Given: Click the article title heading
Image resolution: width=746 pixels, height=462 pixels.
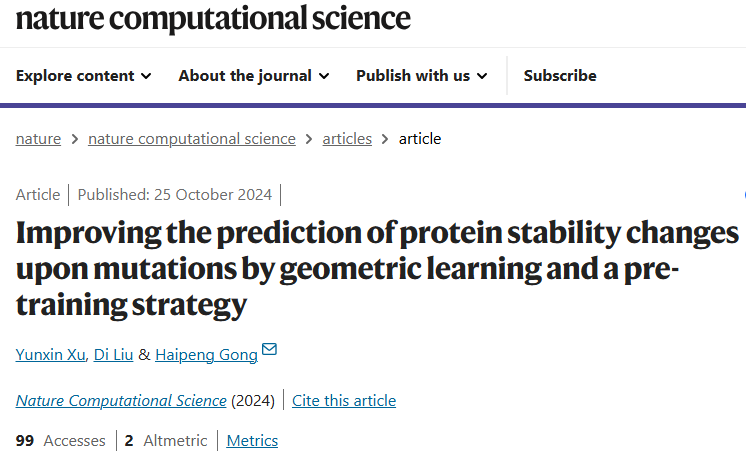Looking at the screenshot, I should pos(377,269).
